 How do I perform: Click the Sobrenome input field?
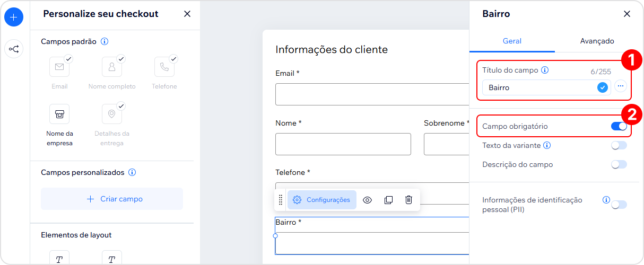(x=446, y=144)
